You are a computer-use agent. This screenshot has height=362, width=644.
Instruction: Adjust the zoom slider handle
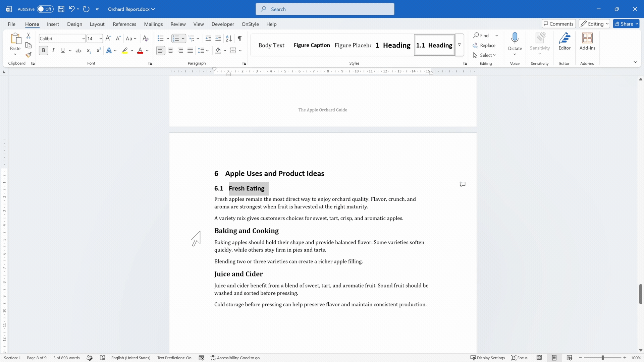602,358
